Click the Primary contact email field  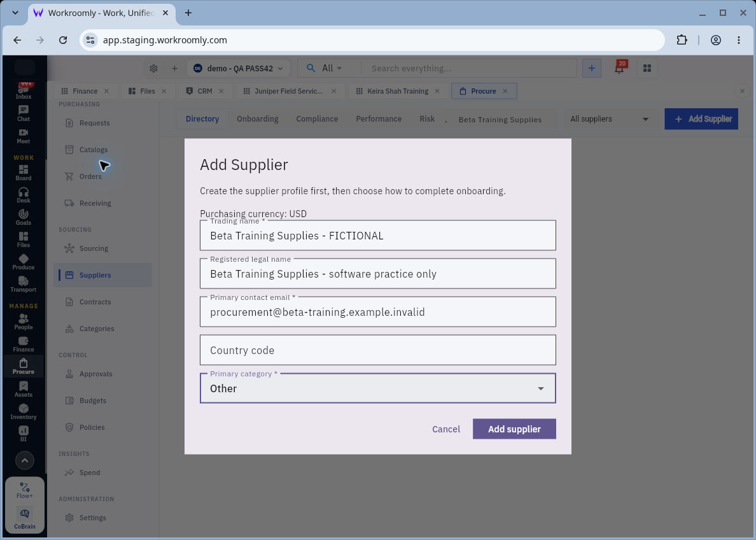[x=378, y=312]
